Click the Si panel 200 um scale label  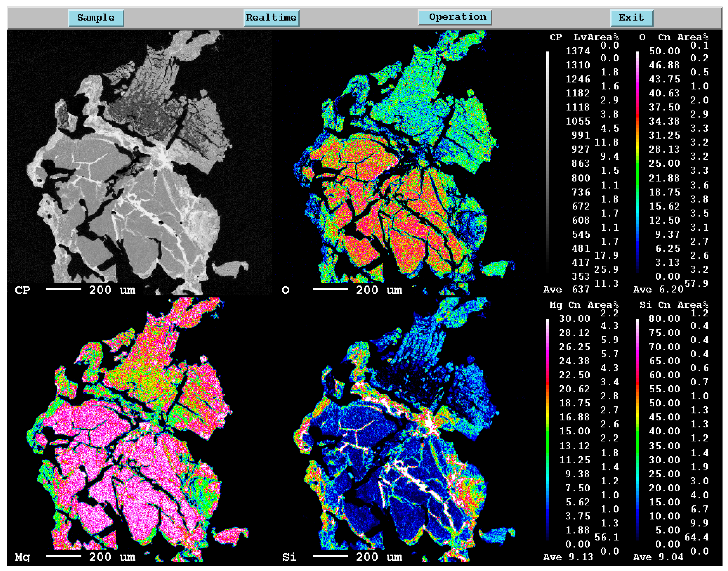point(379,557)
